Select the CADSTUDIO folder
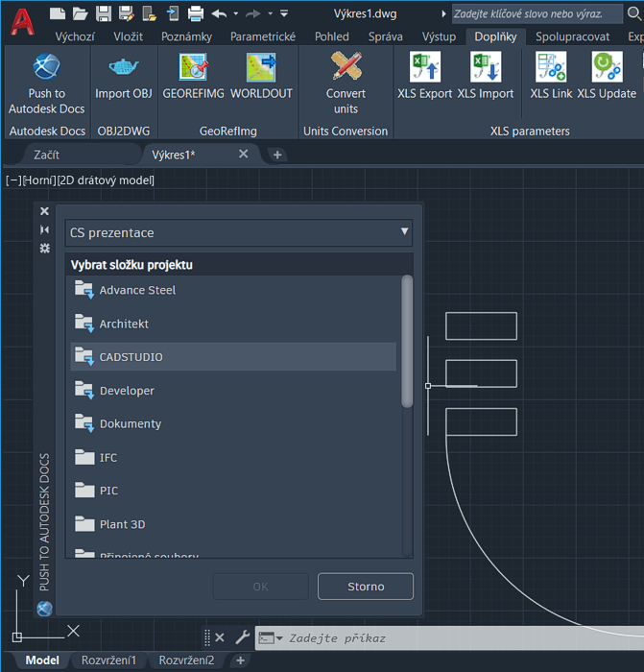Image resolution: width=644 pixels, height=672 pixels. point(233,357)
